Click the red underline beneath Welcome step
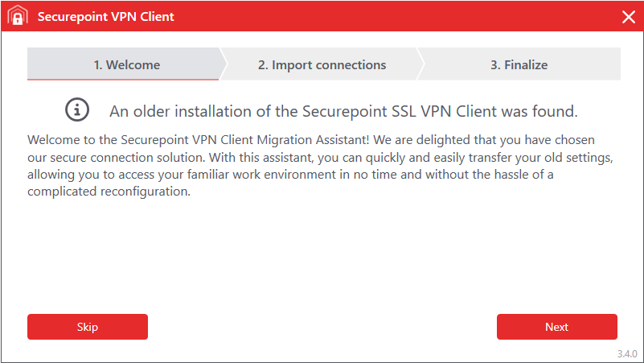 tap(123, 80)
